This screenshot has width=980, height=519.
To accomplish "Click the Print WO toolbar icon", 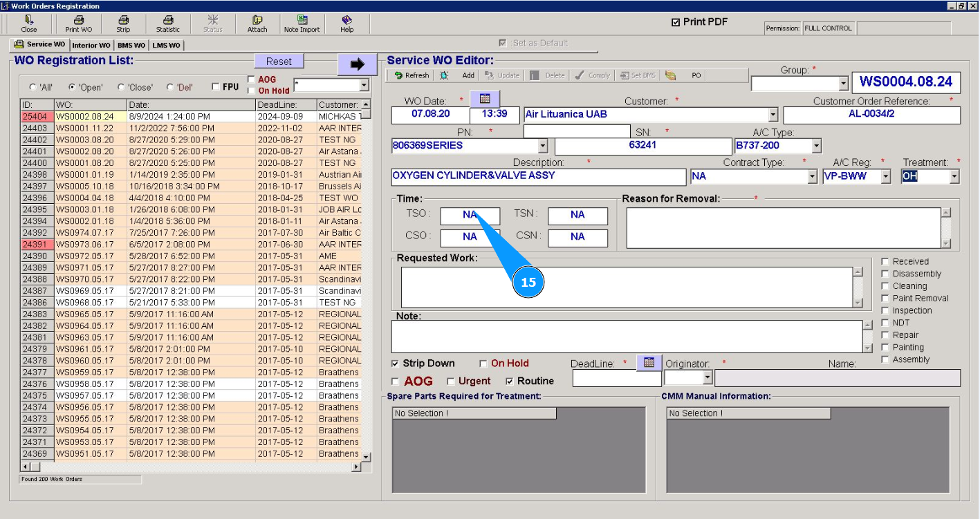I will coord(78,24).
